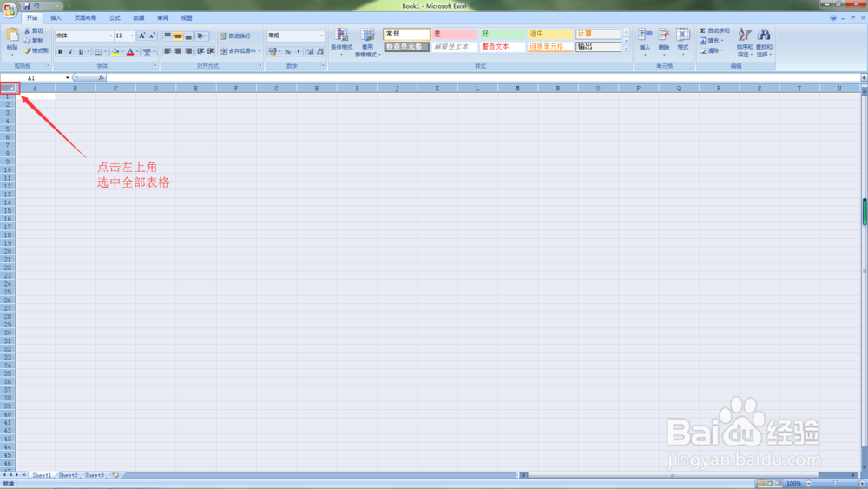868x489 pixels.
Task: Switch to the 公式 ribbon tab
Action: 115,18
